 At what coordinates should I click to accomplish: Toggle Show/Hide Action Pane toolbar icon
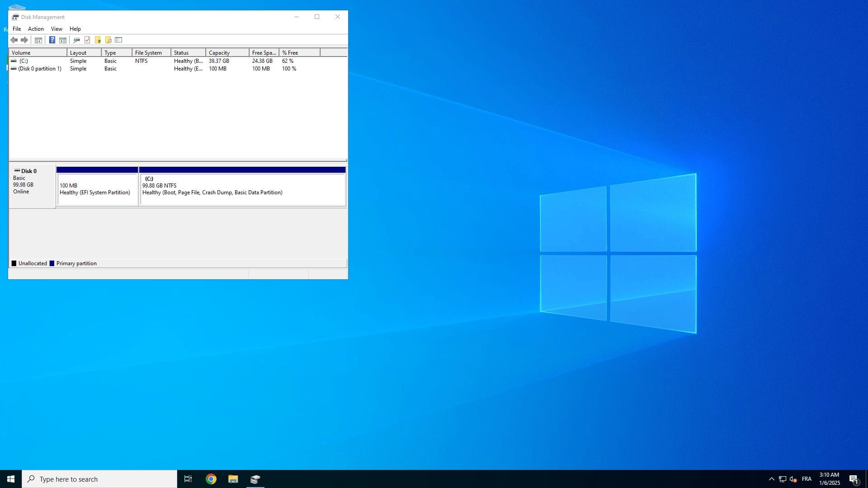63,40
